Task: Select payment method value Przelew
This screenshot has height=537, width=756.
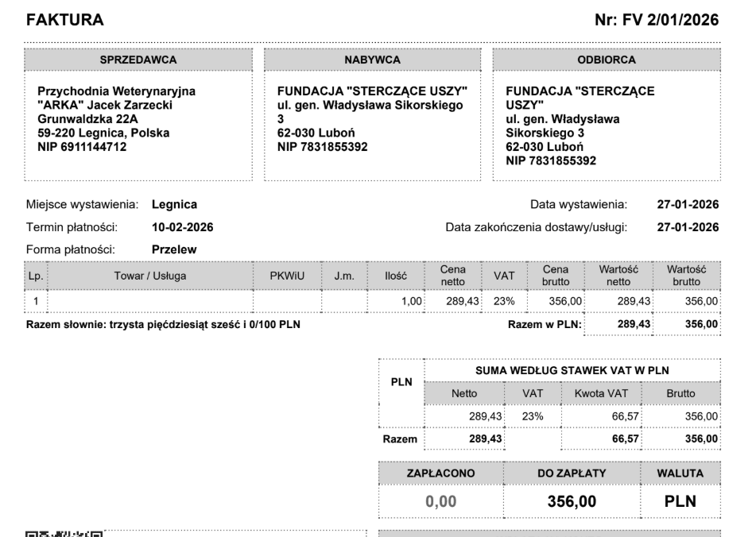Action: pyautogui.click(x=174, y=249)
